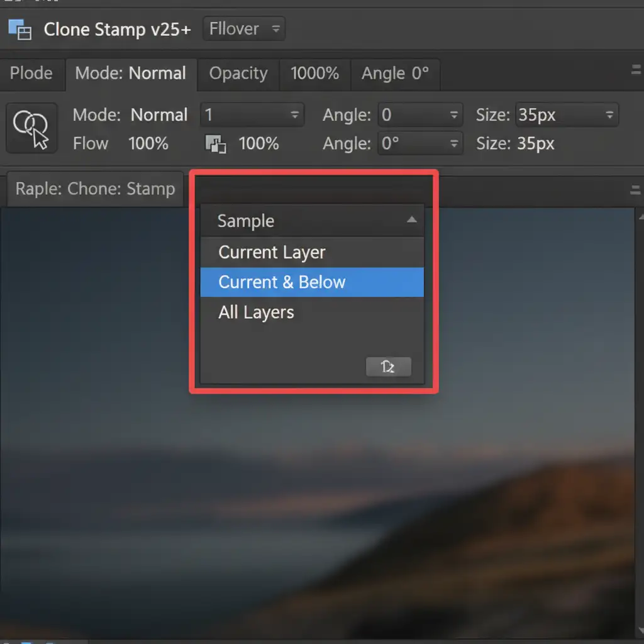
Task: Select the overlapping circles clone source icon
Action: [31, 128]
